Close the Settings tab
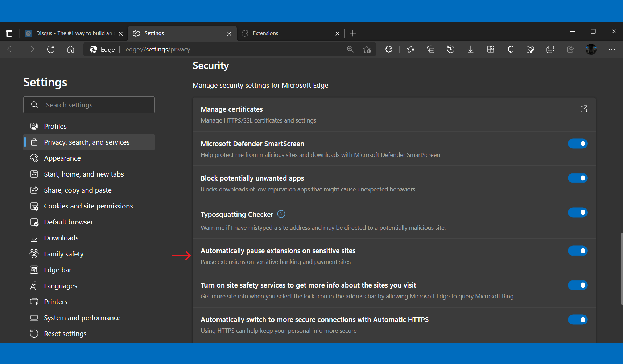This screenshot has height=364, width=623. (x=229, y=33)
